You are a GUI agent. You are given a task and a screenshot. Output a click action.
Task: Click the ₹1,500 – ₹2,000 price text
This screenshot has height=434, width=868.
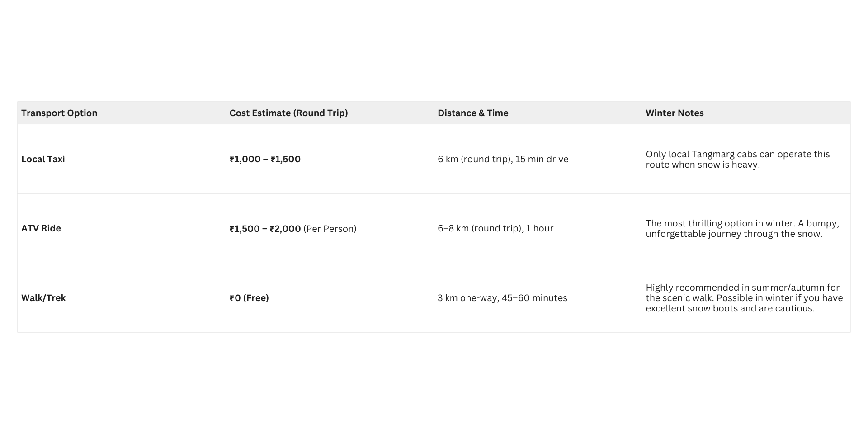[265, 229]
